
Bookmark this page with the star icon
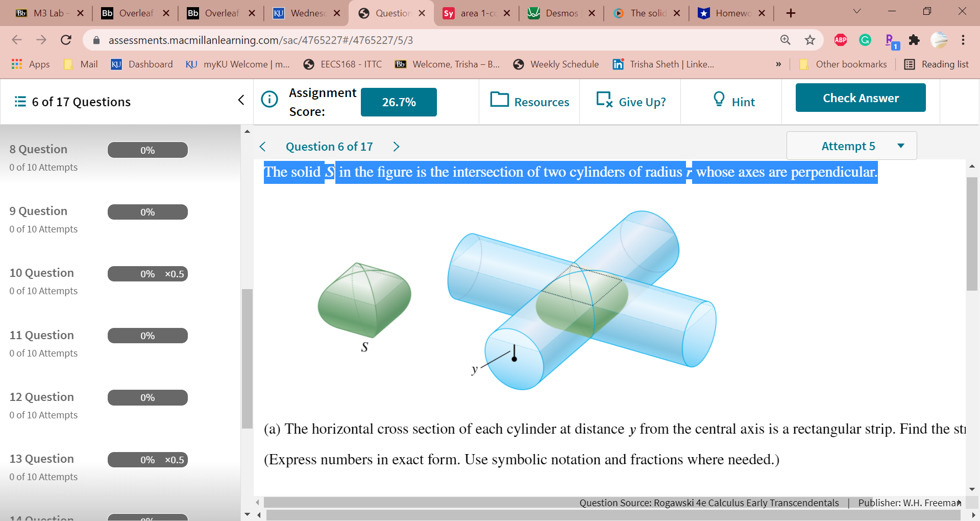810,40
